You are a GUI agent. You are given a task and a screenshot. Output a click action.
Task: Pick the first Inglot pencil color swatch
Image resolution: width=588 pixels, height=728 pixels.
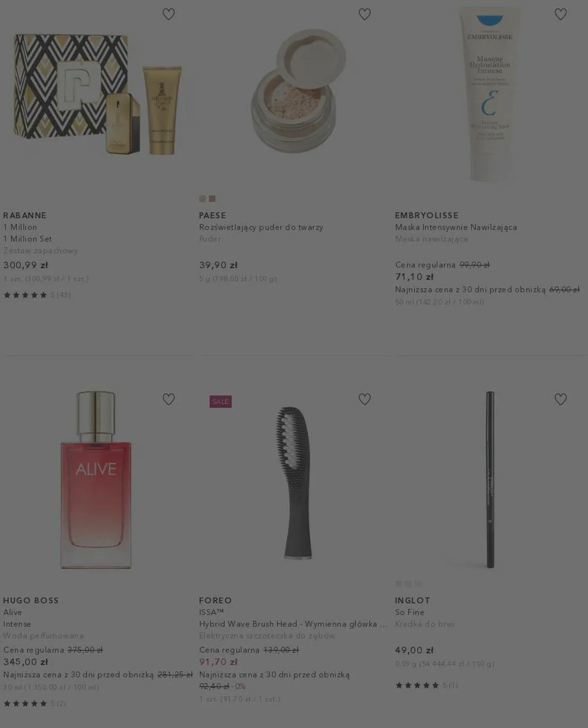[398, 584]
